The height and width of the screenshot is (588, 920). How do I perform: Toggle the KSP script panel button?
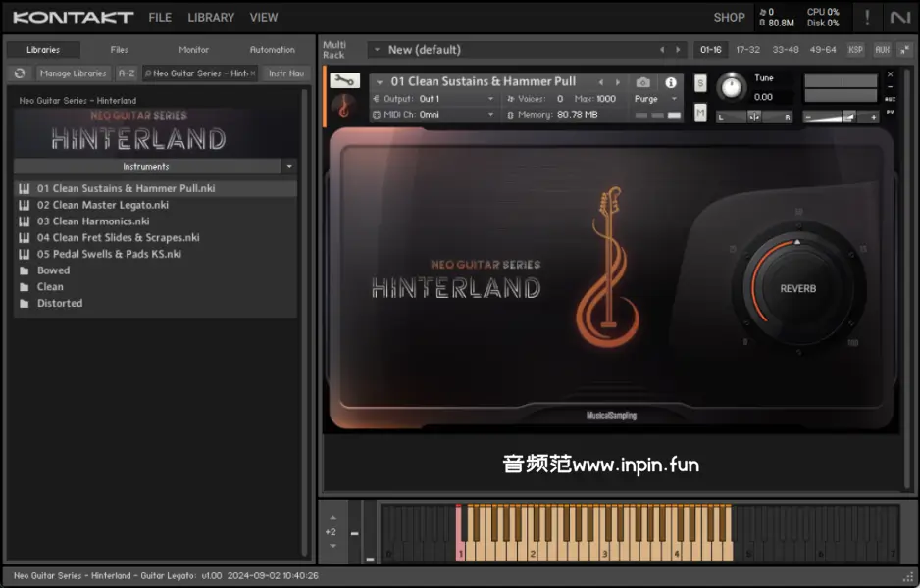(x=855, y=50)
